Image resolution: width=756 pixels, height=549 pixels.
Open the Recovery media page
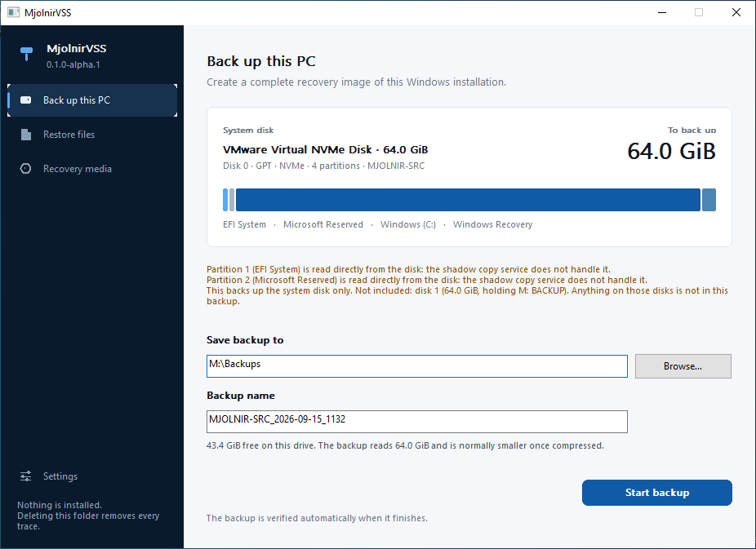pyautogui.click(x=92, y=169)
